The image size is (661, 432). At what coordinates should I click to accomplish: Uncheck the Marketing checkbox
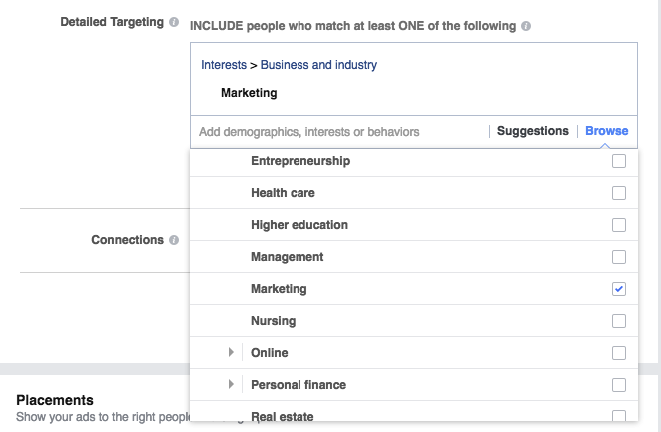618,289
